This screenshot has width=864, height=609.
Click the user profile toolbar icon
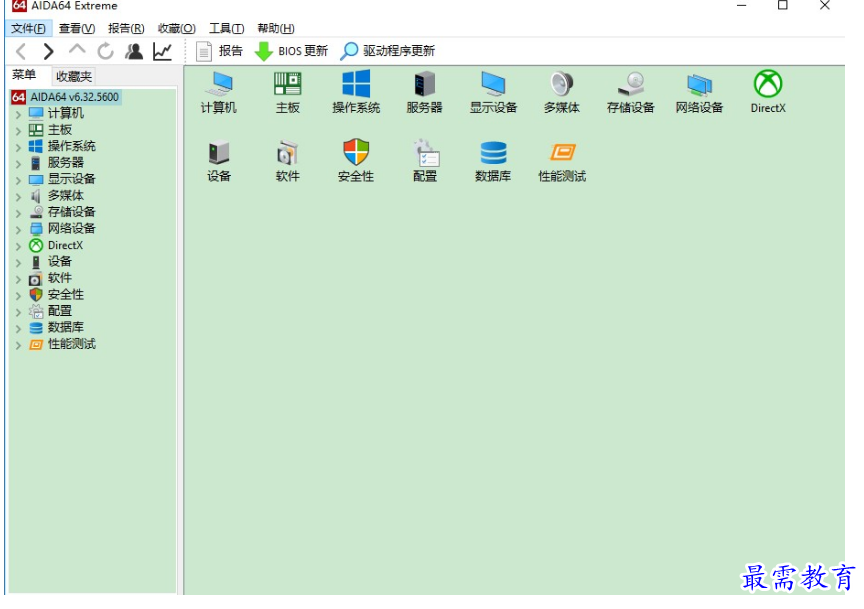pos(134,51)
